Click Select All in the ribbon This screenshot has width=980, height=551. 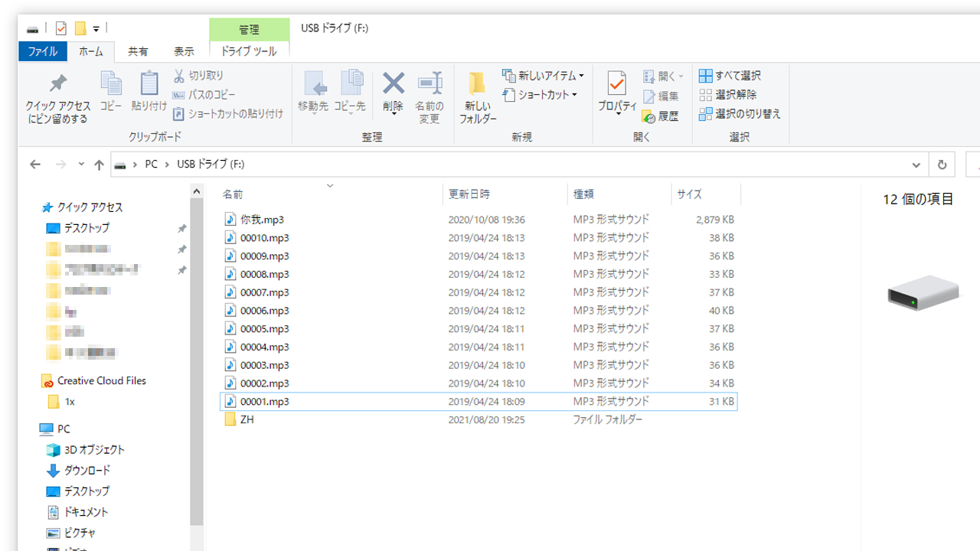(x=730, y=76)
